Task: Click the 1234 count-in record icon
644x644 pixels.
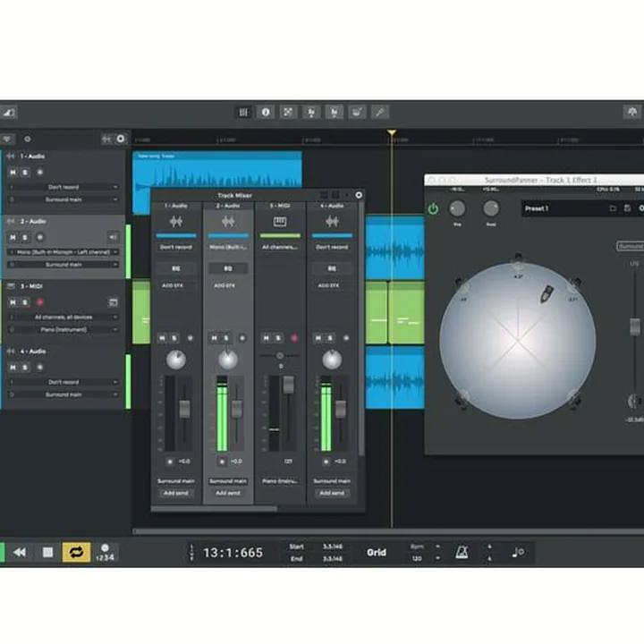Action: tap(105, 553)
